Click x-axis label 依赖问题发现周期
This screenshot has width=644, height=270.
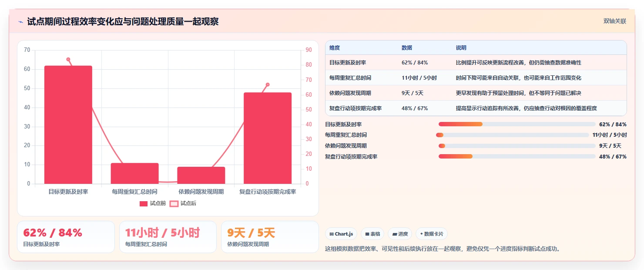(x=201, y=192)
